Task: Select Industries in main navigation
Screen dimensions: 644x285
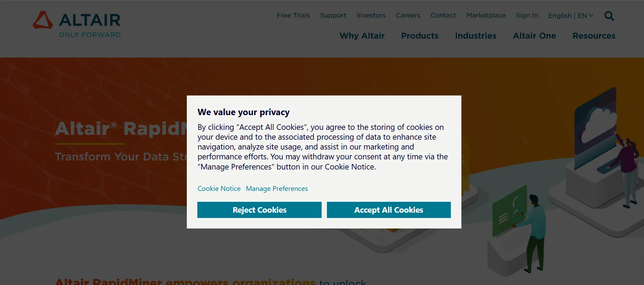Action: [475, 36]
